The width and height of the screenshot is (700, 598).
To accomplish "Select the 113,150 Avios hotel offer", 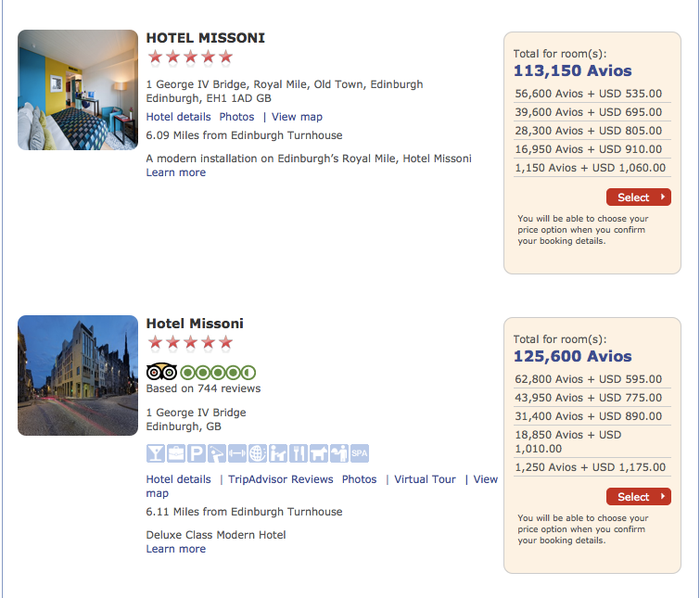I will pyautogui.click(x=639, y=197).
